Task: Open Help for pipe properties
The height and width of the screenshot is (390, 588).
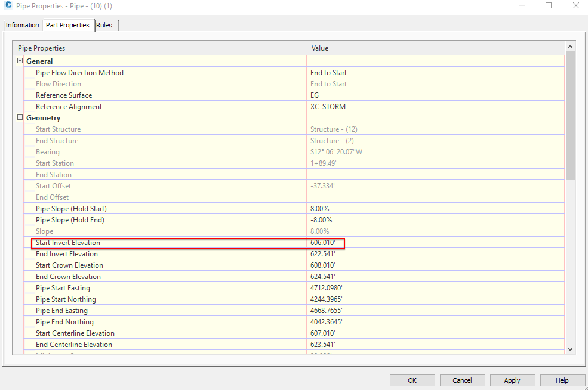Action: tap(562, 380)
